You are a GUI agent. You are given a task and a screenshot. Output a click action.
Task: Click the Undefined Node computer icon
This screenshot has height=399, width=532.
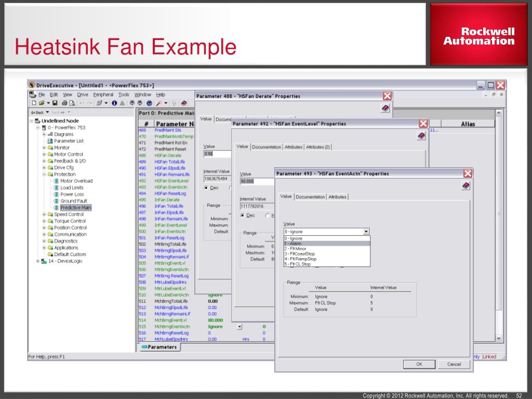pos(37,121)
